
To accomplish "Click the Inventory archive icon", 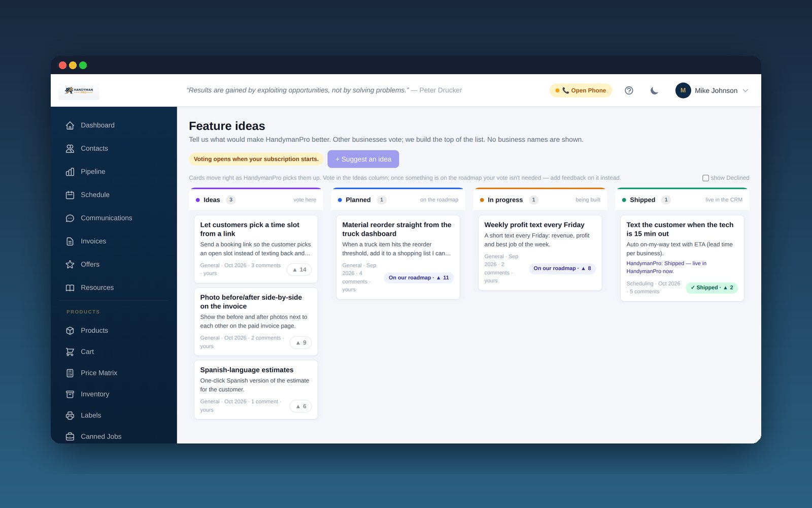I will point(70,394).
